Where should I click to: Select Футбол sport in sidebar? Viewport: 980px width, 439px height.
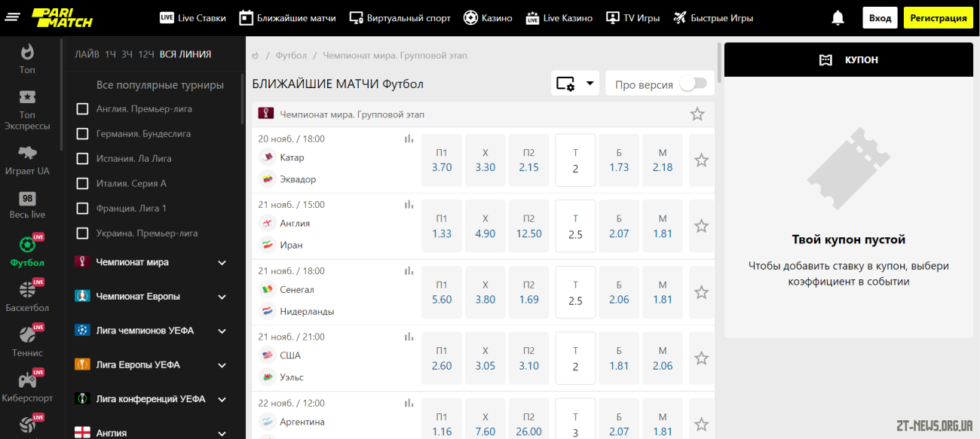pos(27,252)
